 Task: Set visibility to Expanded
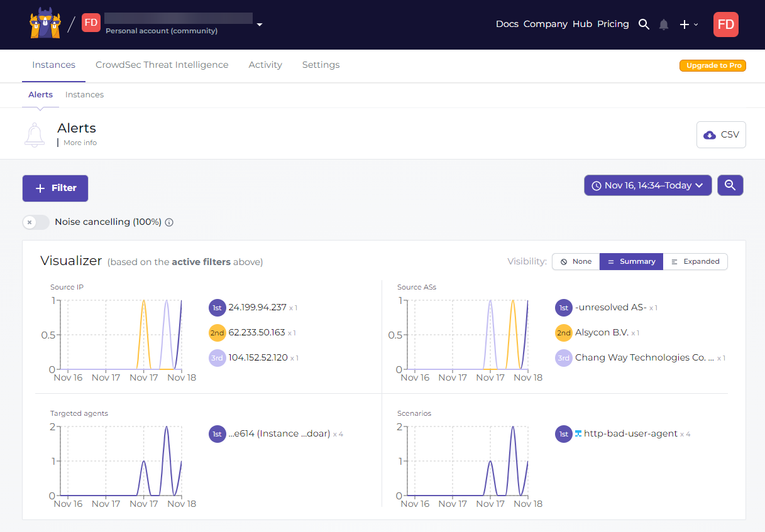[x=695, y=261]
